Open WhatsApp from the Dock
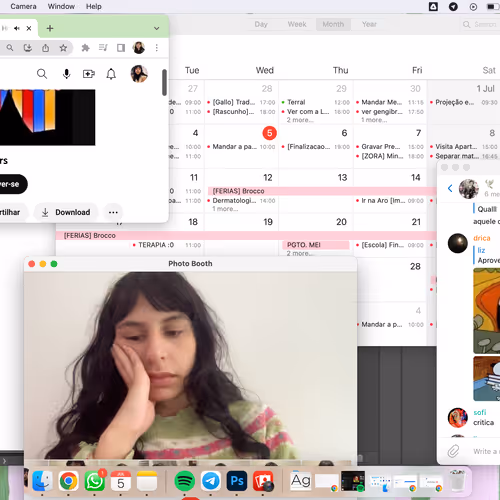The width and height of the screenshot is (500, 500). [x=95, y=481]
